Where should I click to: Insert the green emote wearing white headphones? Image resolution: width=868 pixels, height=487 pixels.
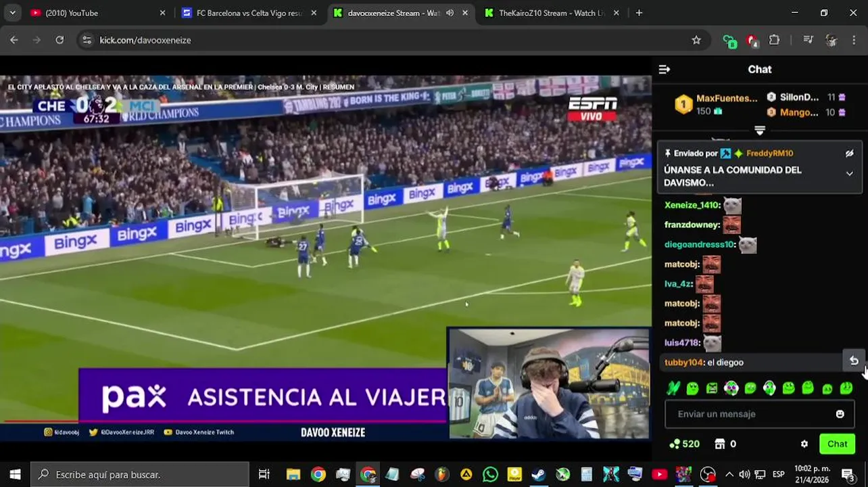[769, 388]
